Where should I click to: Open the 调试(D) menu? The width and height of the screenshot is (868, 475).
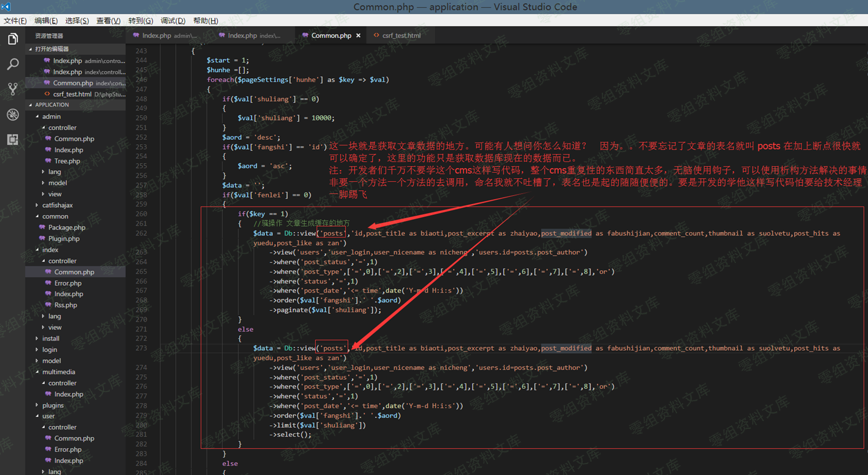tap(173, 21)
